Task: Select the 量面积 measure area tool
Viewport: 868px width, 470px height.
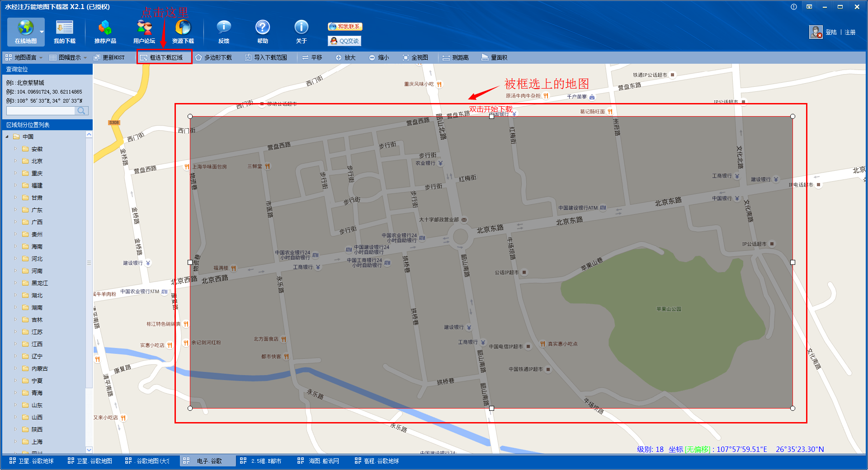Action: [x=494, y=57]
